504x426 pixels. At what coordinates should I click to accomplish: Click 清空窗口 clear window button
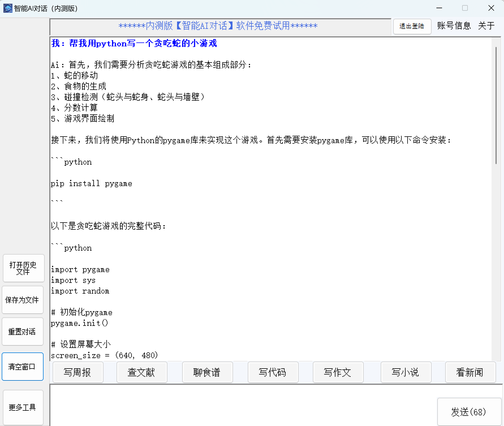(23, 367)
